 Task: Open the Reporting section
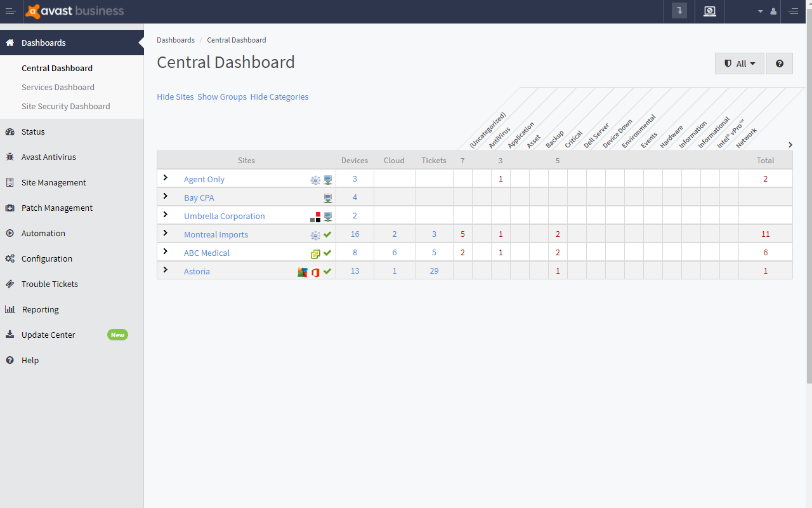39,309
